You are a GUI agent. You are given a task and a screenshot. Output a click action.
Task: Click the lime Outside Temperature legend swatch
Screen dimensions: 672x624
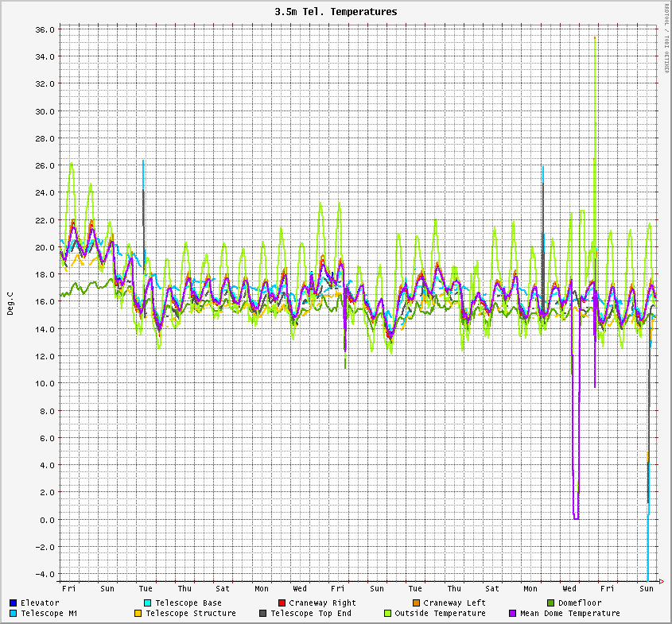click(387, 613)
